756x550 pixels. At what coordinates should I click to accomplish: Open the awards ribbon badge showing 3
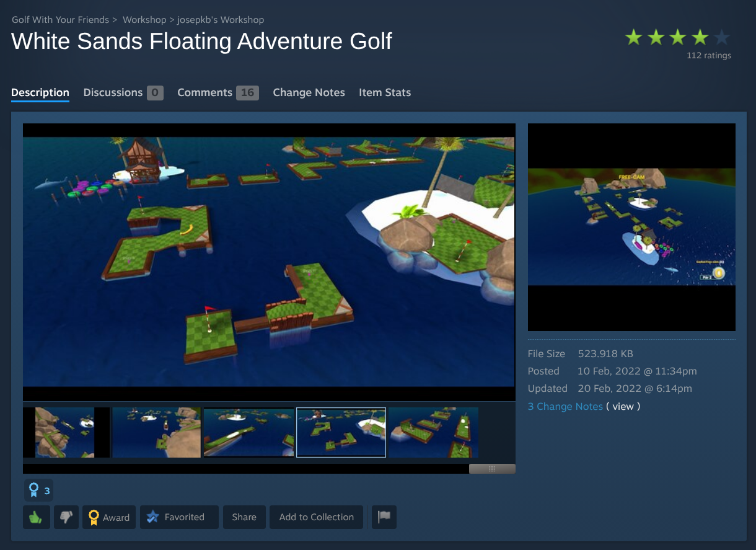point(38,490)
